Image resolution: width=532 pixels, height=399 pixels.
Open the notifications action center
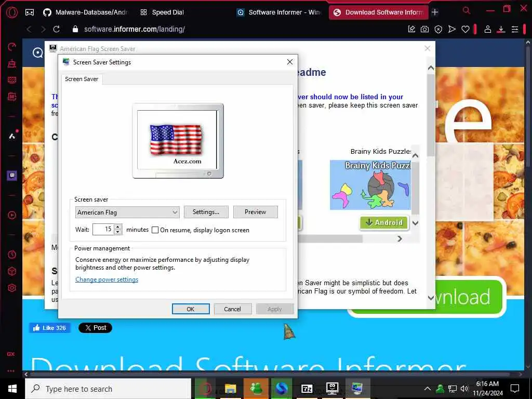pyautogui.click(x=515, y=389)
